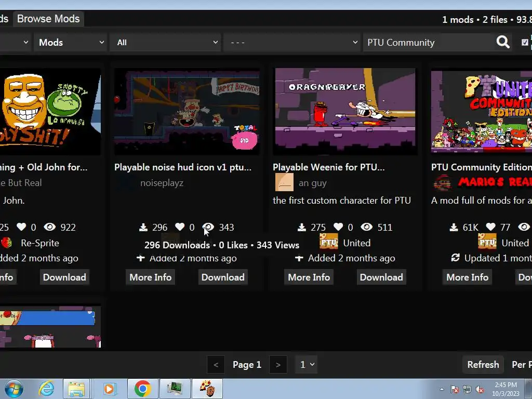This screenshot has width=532, height=399.
Task: Go to the next page arrow
Action: [278, 365]
